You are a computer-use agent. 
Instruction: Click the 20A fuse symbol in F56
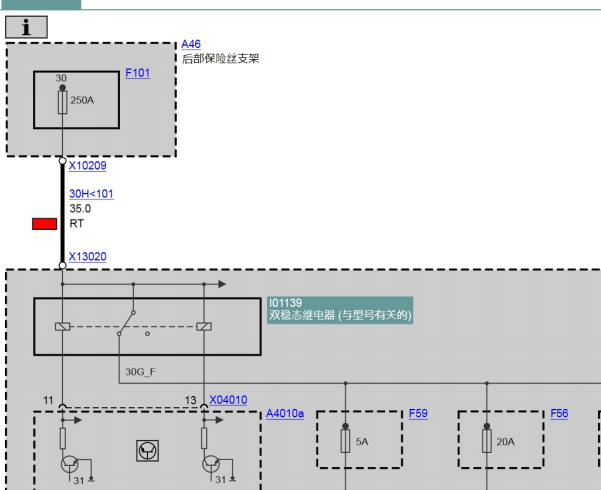487,441
